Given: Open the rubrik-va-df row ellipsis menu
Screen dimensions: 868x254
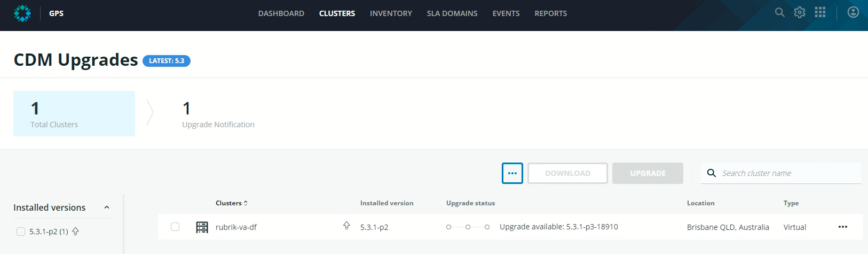Looking at the screenshot, I should coord(843,227).
